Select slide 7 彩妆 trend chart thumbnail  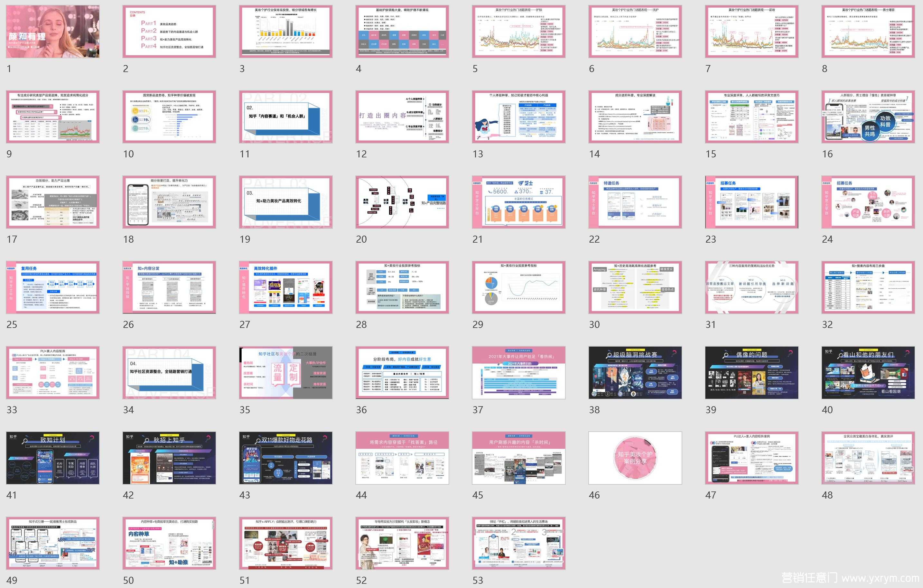tap(752, 32)
